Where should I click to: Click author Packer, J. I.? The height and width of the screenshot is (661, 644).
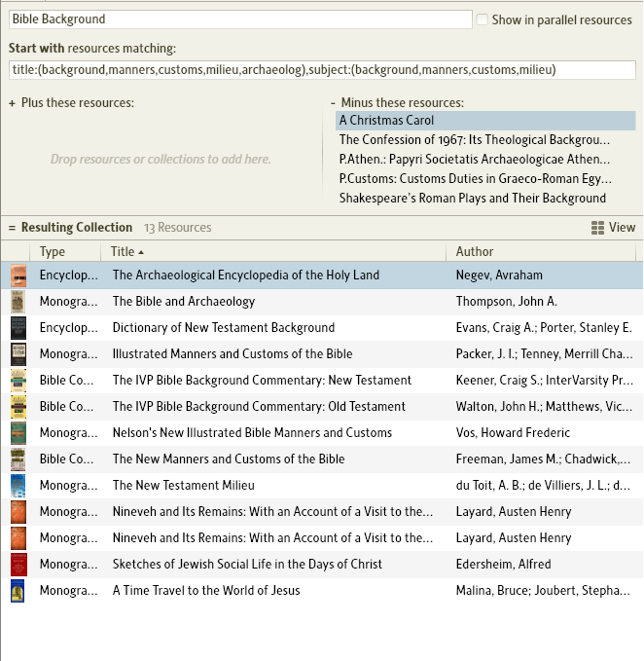tap(544, 354)
